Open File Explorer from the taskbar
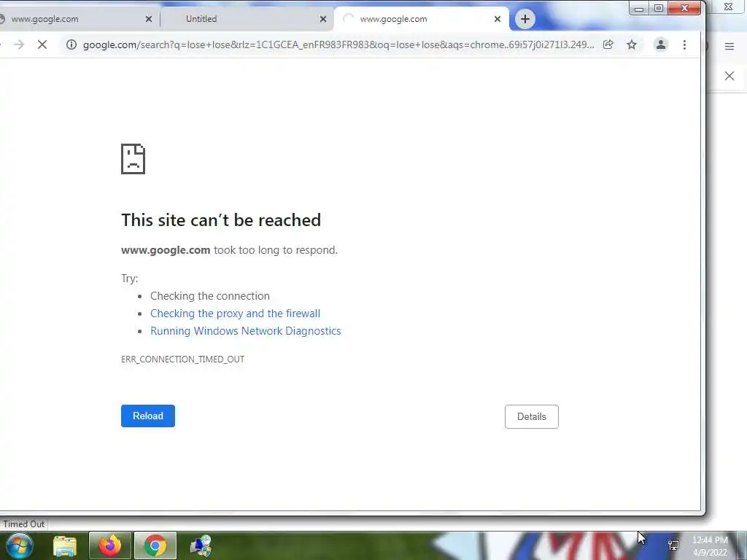Screen dimensions: 747x560 coord(65,546)
